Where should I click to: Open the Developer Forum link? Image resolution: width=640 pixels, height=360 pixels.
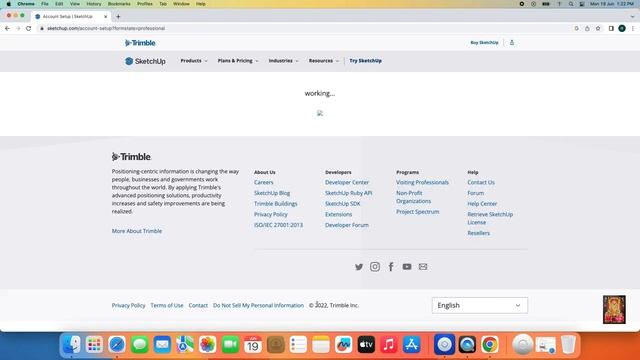point(347,225)
